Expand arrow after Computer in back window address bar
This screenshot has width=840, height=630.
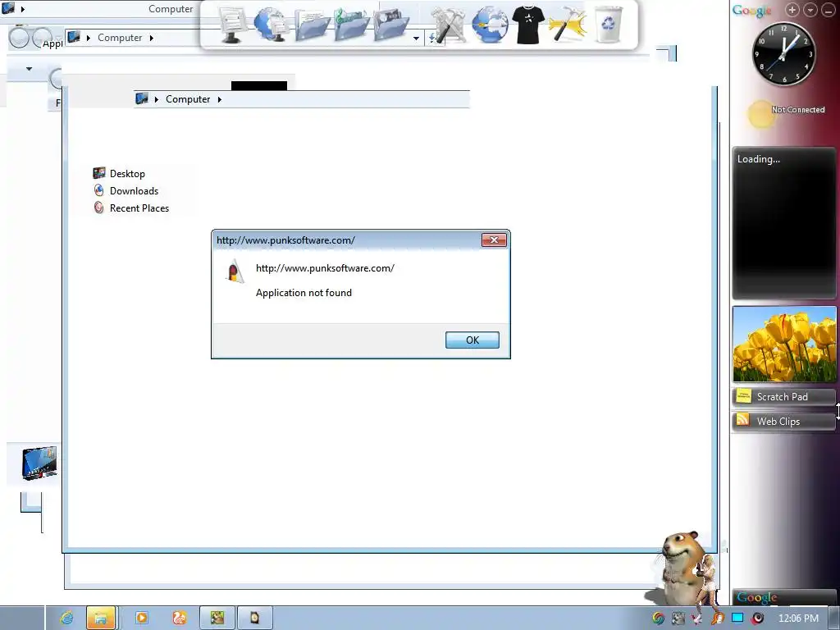(152, 38)
